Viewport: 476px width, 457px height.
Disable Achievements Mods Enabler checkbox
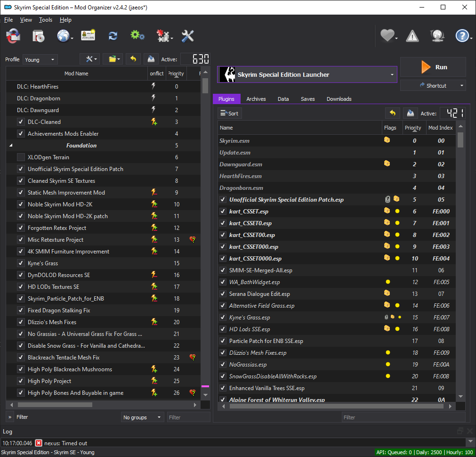[x=21, y=134]
